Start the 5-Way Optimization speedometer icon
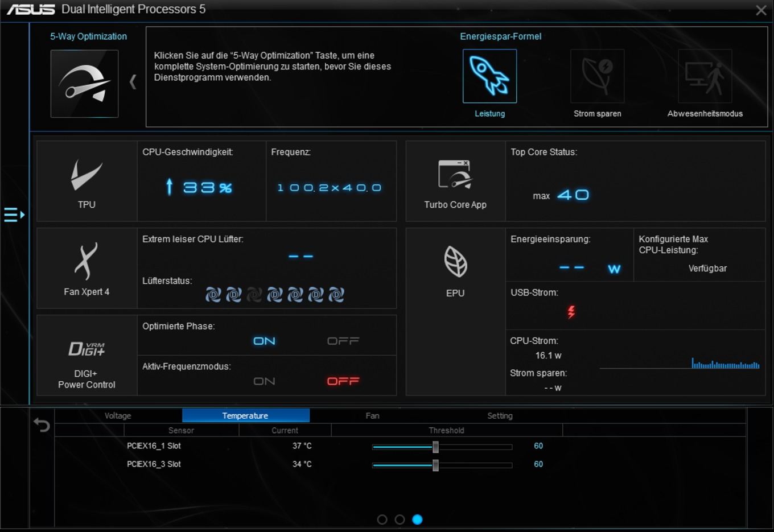 [x=84, y=84]
